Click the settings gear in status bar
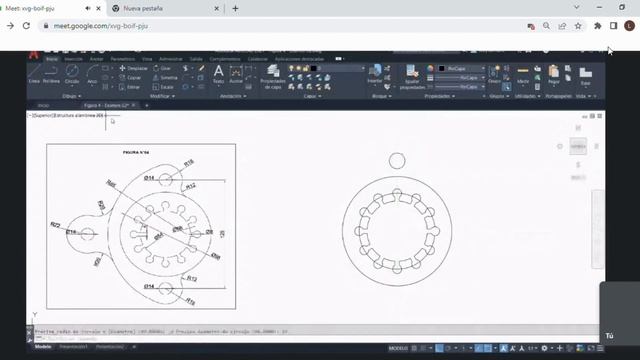This screenshot has height=360, width=640. (x=544, y=348)
